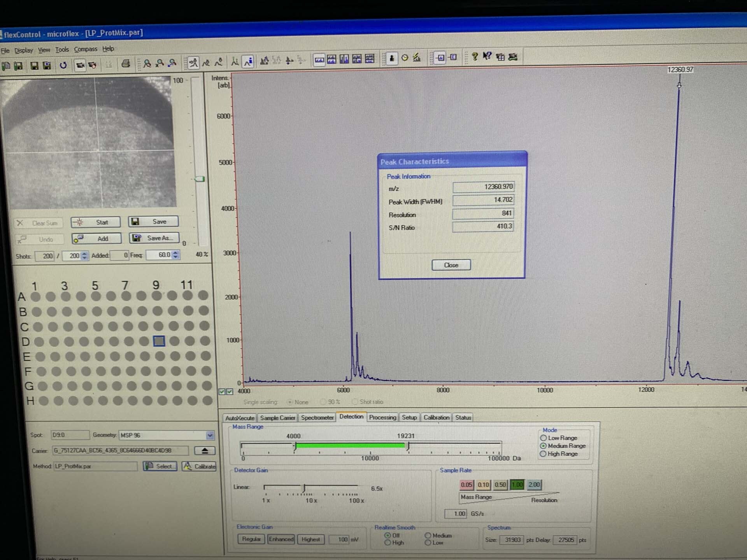The width and height of the screenshot is (747, 560).
Task: Switch to the Sample Carrier tab
Action: pyautogui.click(x=277, y=418)
